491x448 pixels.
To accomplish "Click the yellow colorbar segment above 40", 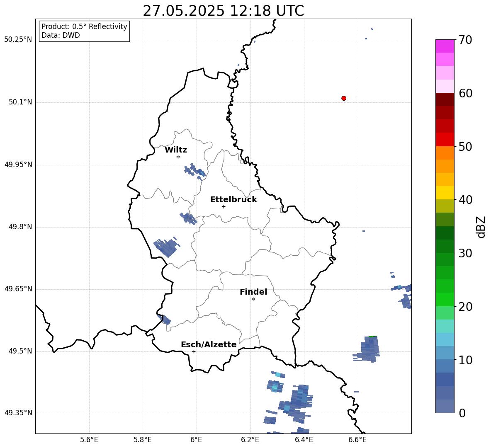I will click(x=445, y=193).
